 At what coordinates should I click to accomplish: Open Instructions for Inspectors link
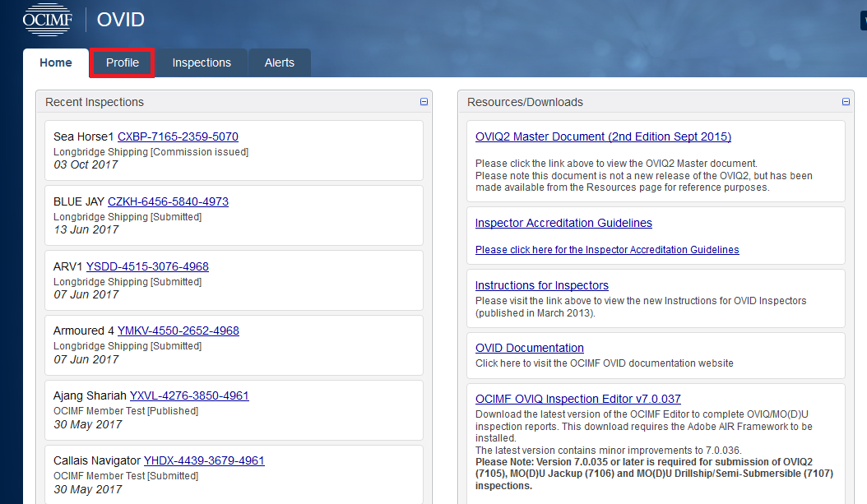(542, 285)
